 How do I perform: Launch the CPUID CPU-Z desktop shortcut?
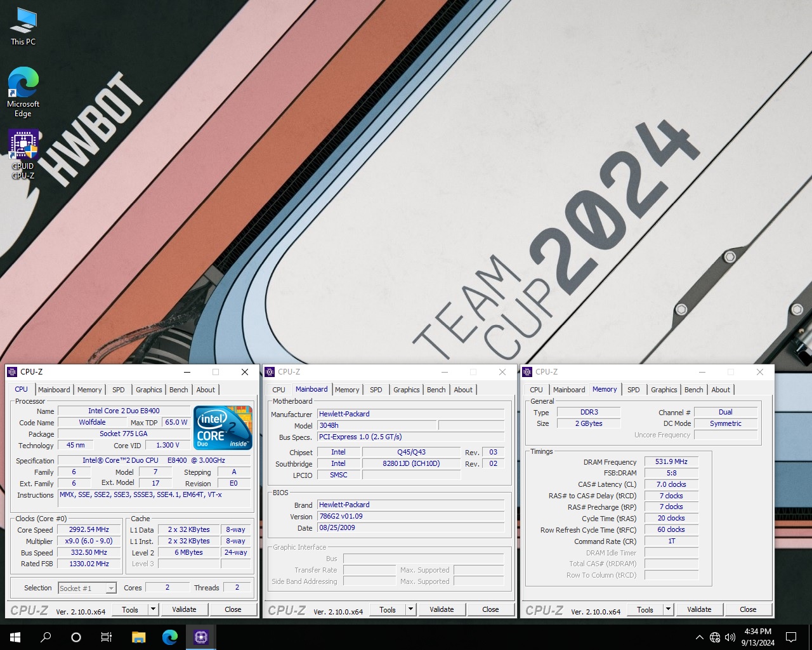[x=23, y=154]
